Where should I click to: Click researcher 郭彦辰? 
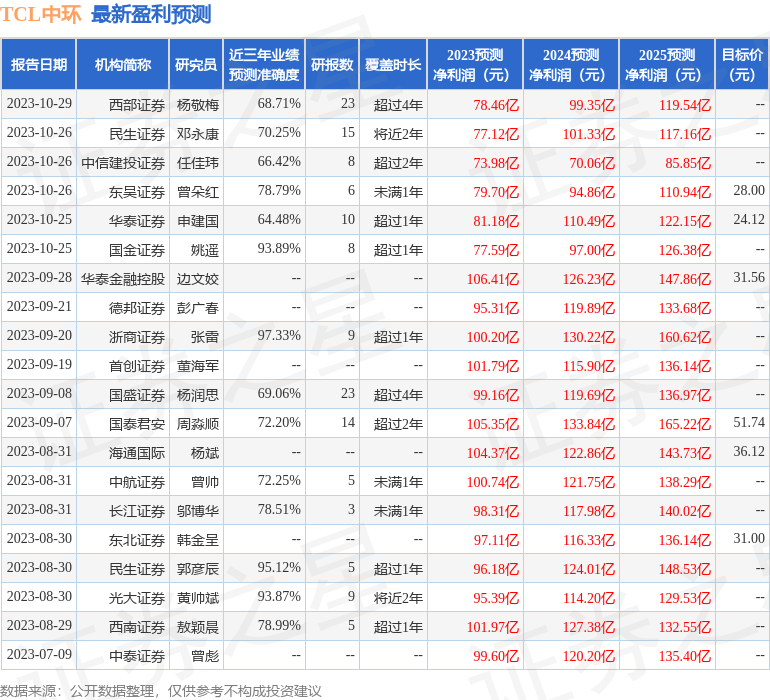point(198,568)
